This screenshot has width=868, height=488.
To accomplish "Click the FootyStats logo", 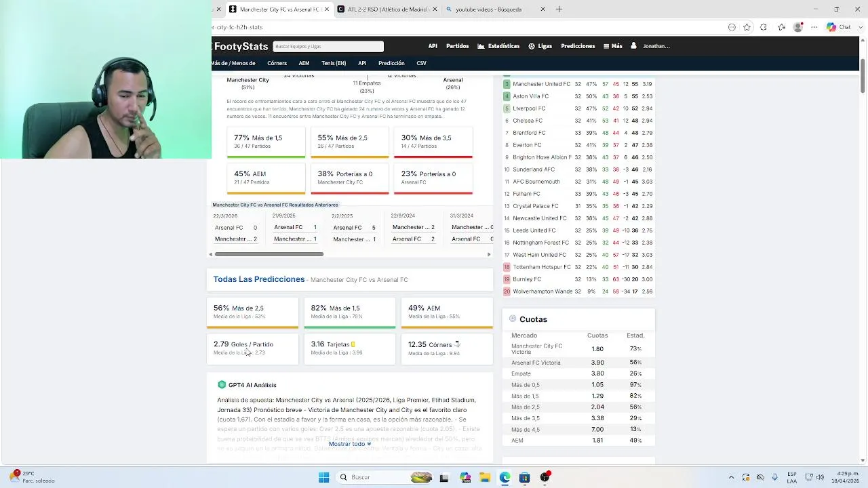I will (x=241, y=46).
